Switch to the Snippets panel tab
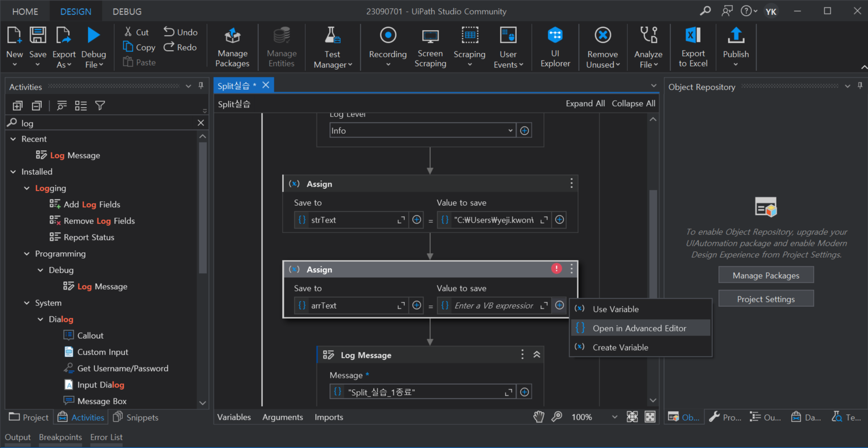This screenshot has width=868, height=448. (136, 417)
